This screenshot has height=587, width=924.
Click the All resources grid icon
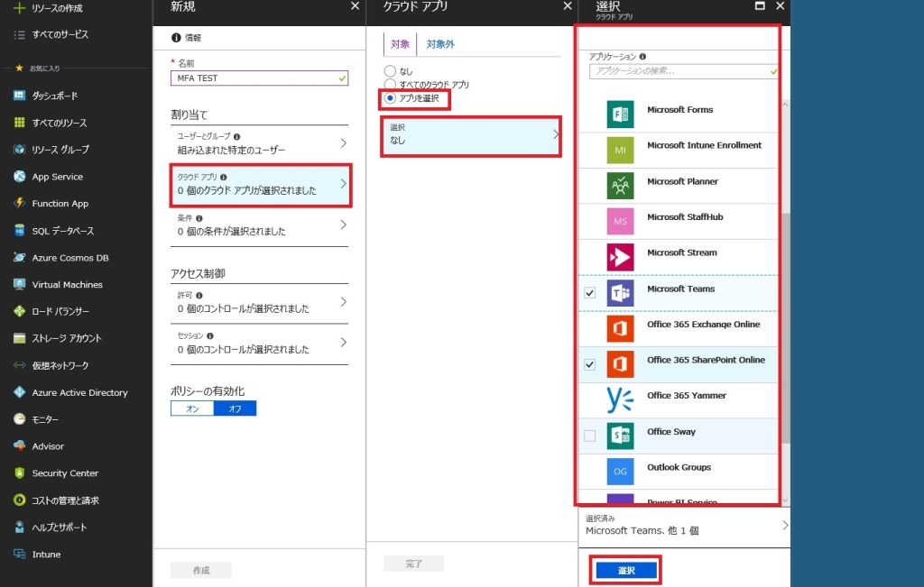[20, 123]
